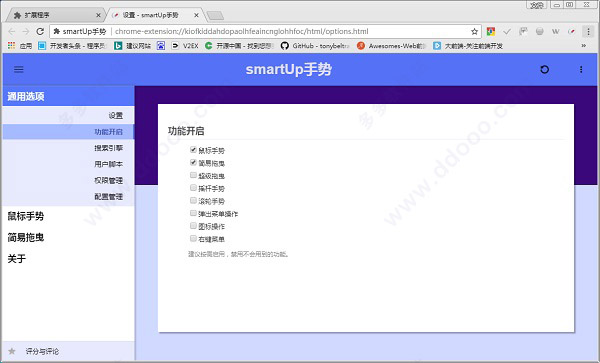Click the smartUp手势 header title
The width and height of the screenshot is (600, 363).
pyautogui.click(x=289, y=69)
